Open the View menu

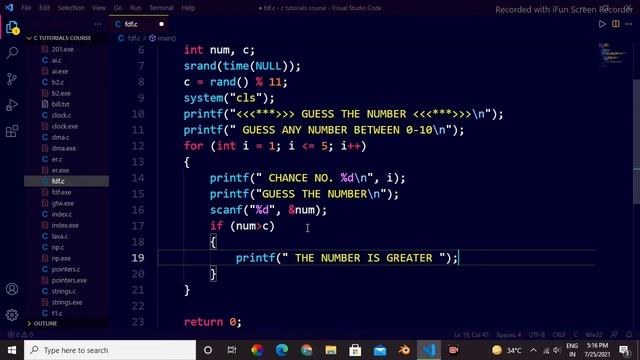click(x=99, y=8)
